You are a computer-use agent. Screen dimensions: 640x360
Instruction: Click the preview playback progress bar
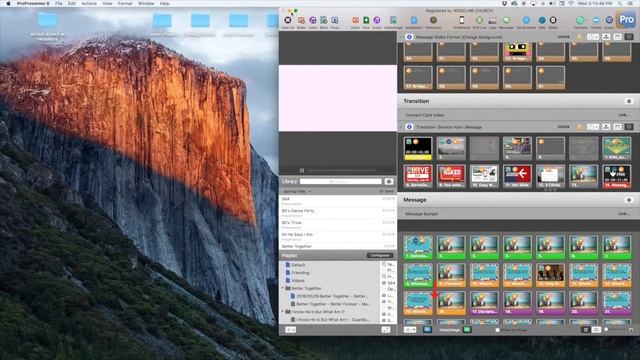coord(342,170)
